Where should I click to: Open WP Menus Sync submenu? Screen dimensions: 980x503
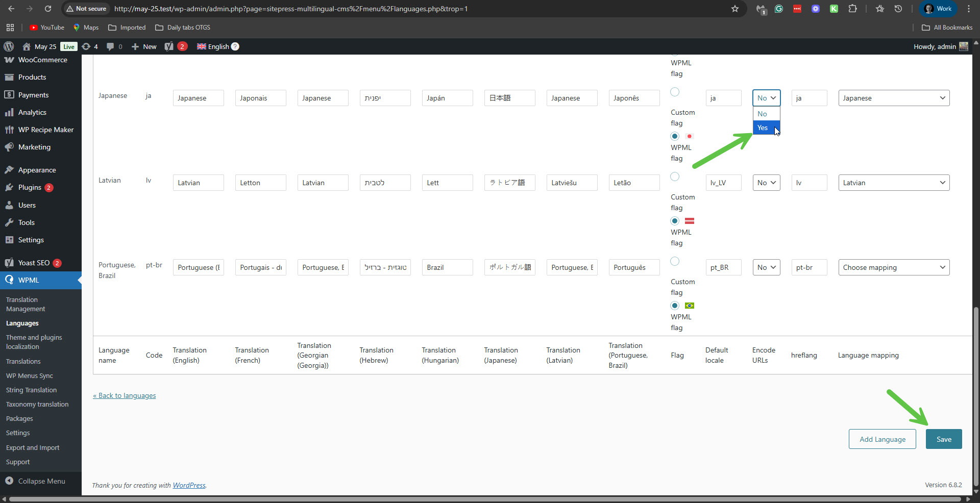click(30, 375)
